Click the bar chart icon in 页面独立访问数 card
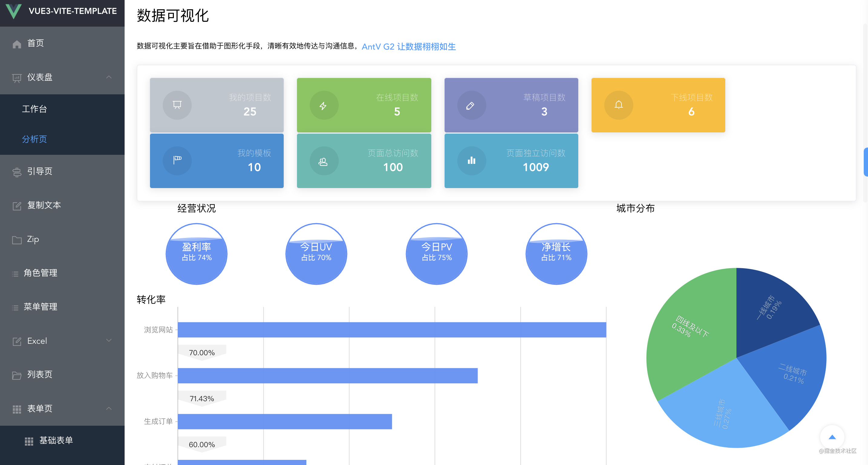 pos(472,161)
